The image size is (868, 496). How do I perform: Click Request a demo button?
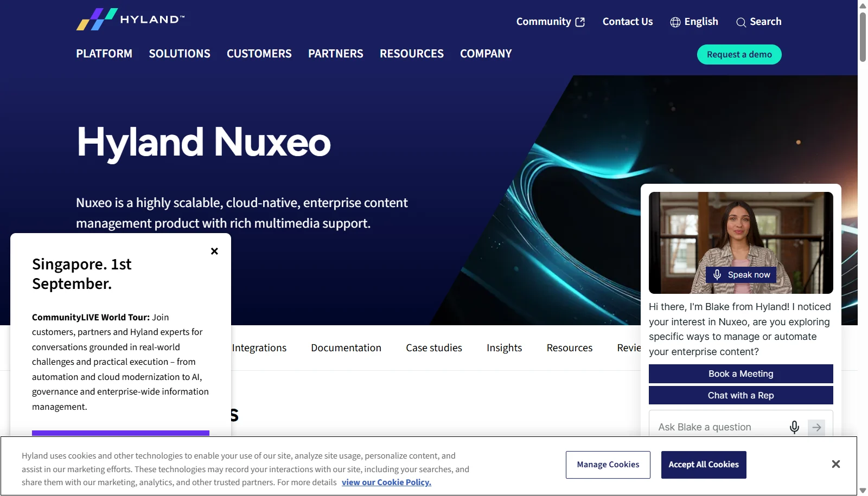click(739, 54)
